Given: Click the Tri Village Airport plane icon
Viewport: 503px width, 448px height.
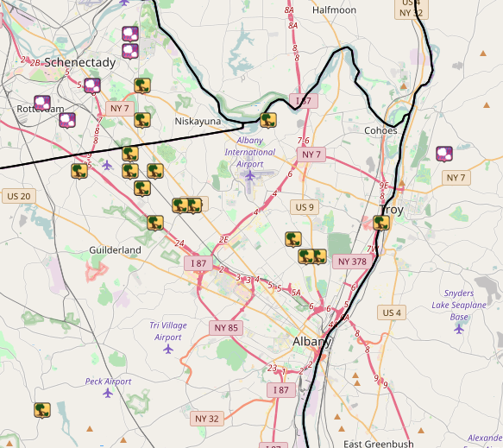Looking at the screenshot, I should click(167, 349).
